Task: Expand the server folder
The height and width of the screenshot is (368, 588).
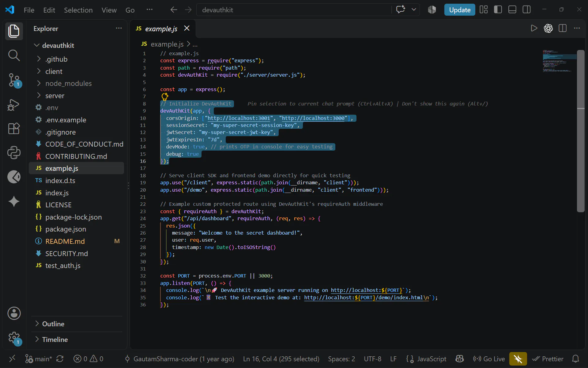Action: (77, 96)
